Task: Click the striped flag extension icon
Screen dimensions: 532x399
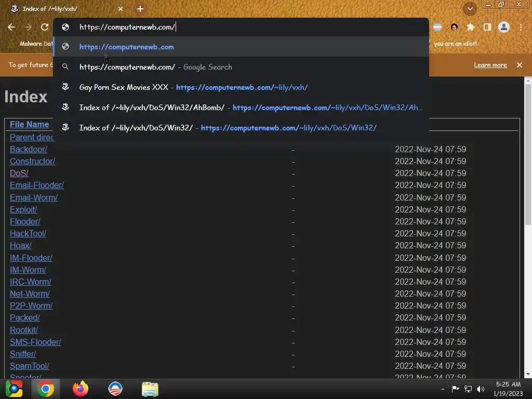Action: (437, 27)
